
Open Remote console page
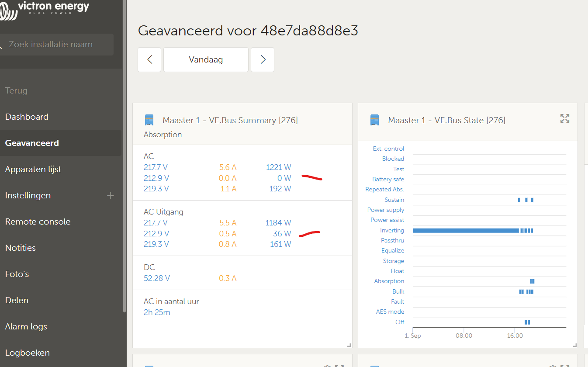point(38,222)
